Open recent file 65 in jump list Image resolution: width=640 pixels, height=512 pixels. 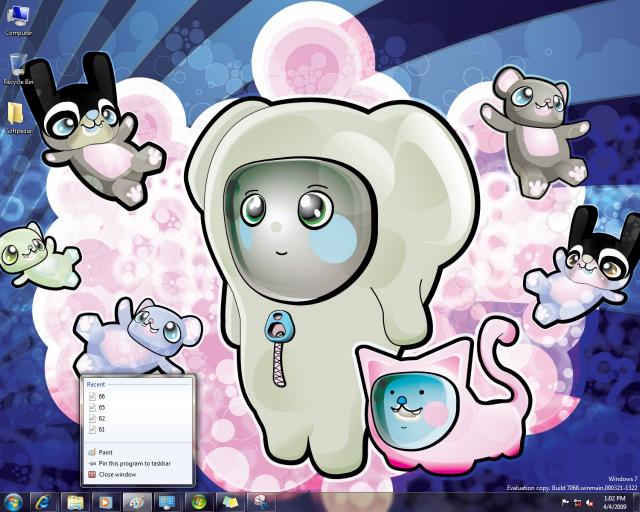[x=102, y=407]
